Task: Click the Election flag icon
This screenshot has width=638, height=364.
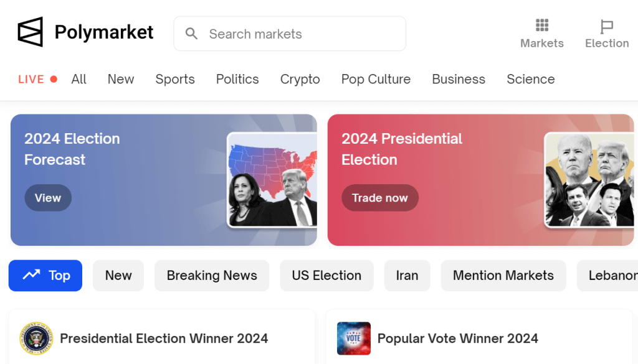Action: click(606, 26)
